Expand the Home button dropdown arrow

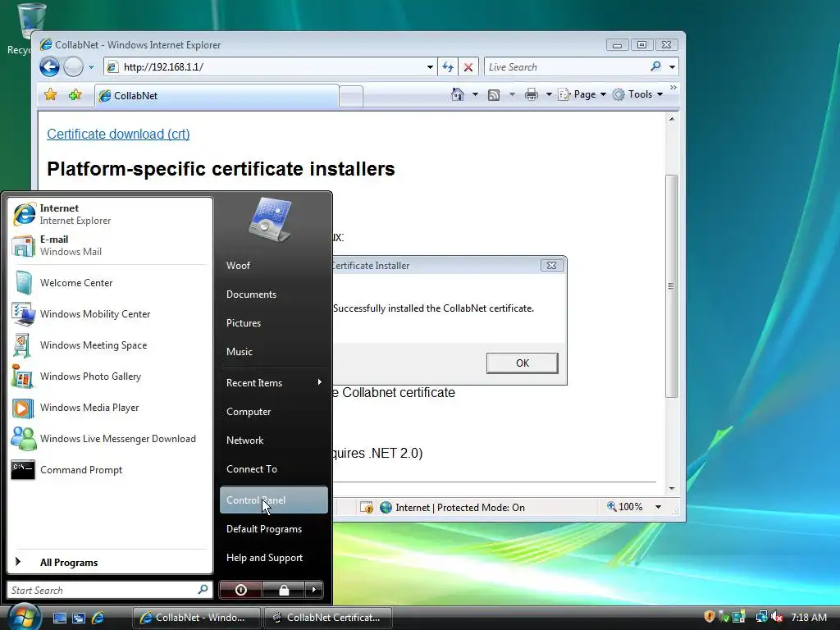[x=475, y=94]
